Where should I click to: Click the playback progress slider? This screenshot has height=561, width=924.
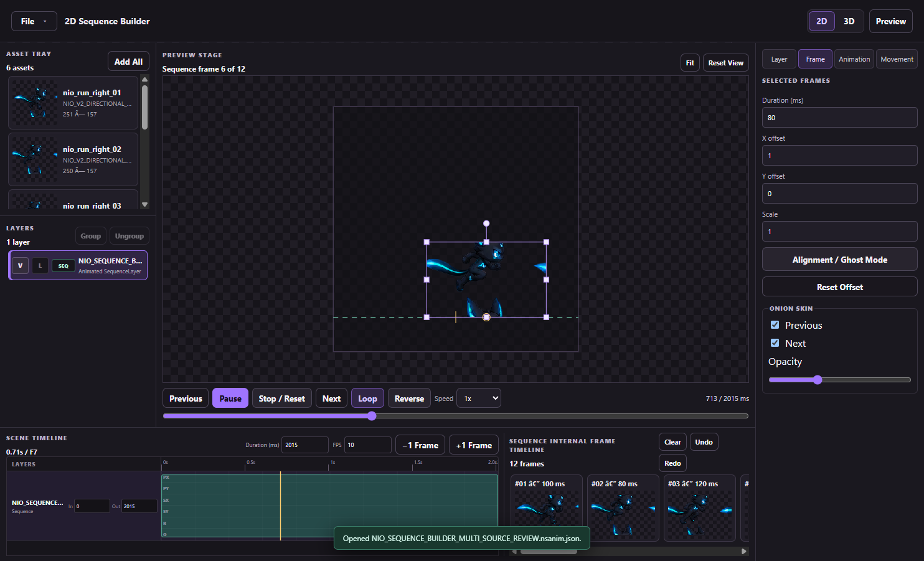point(455,416)
